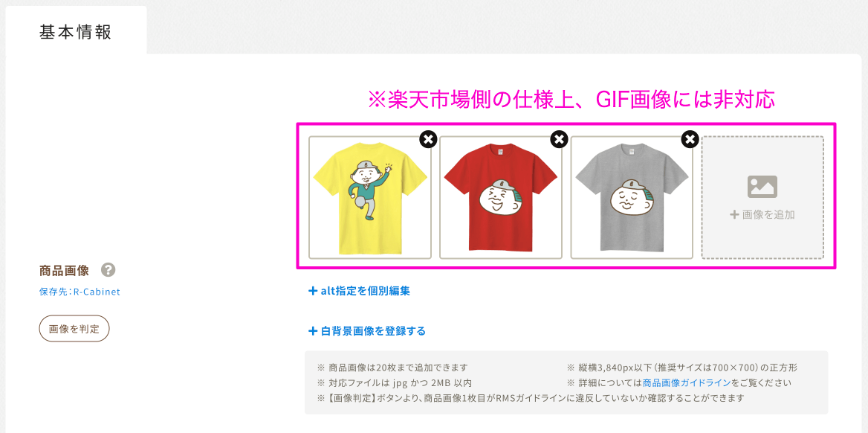868x433 pixels.
Task: Open the 保存先：R-Cabinet link
Action: click(80, 292)
